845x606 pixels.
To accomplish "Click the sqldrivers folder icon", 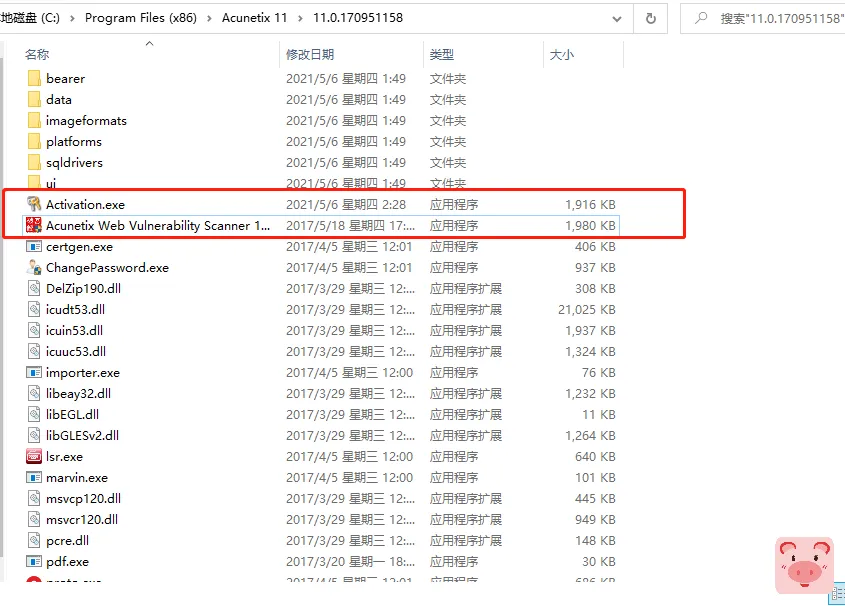I will click(x=34, y=163).
